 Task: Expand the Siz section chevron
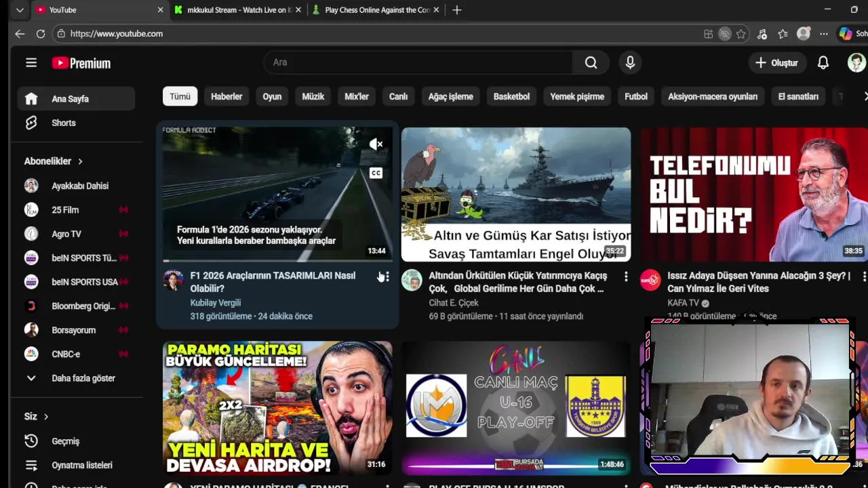coord(46,417)
